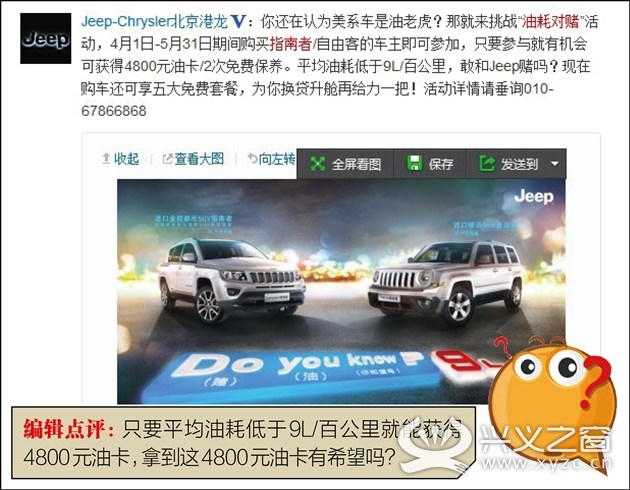The height and width of the screenshot is (490, 630).
Task: Click the rotate-left arrow icon
Action: [x=252, y=159]
